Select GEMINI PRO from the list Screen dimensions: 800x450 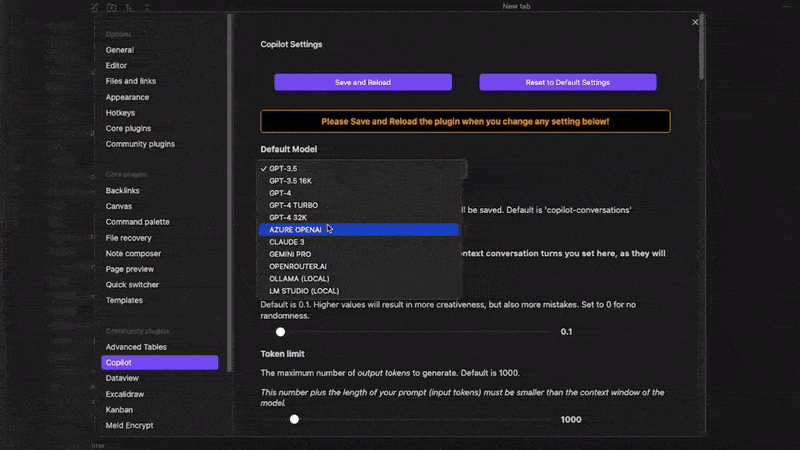coord(359,254)
